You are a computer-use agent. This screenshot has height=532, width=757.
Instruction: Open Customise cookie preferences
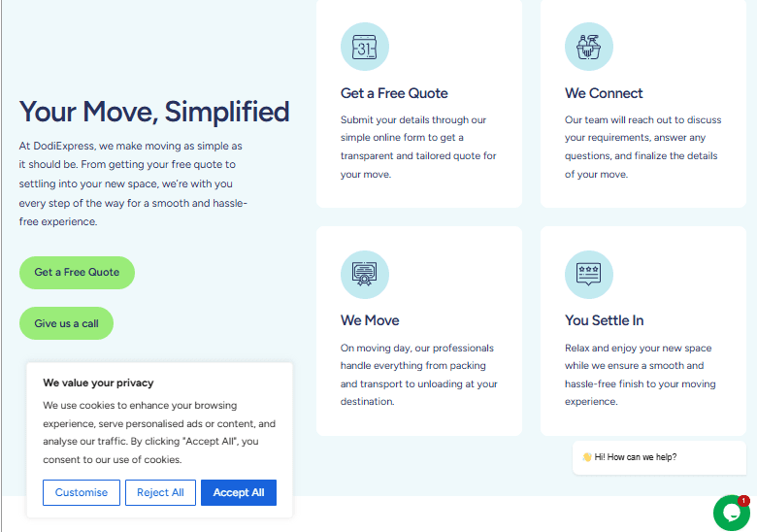(x=82, y=492)
